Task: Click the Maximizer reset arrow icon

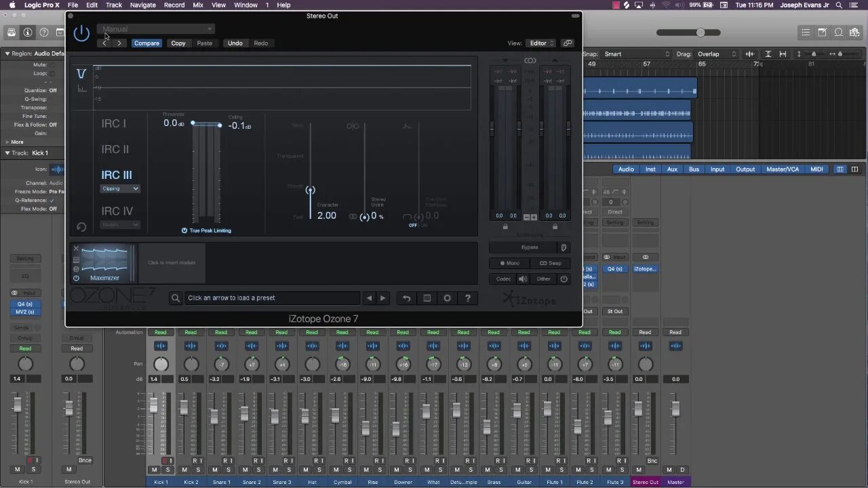Action: (x=81, y=228)
